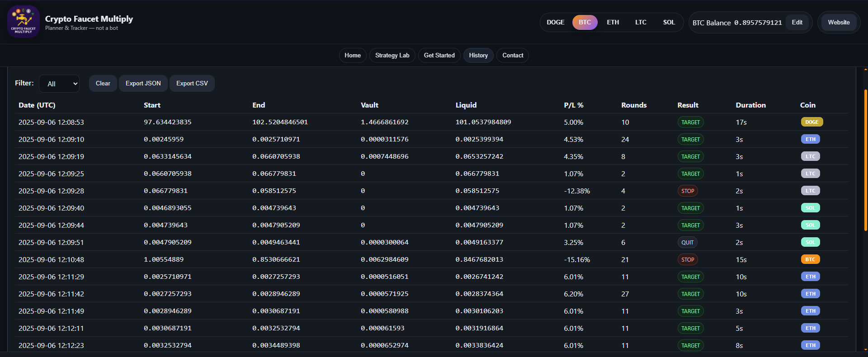Screen dimensions: 868x357
Task: Click the STOP result badge in 12:10:48 row
Action: click(x=688, y=260)
